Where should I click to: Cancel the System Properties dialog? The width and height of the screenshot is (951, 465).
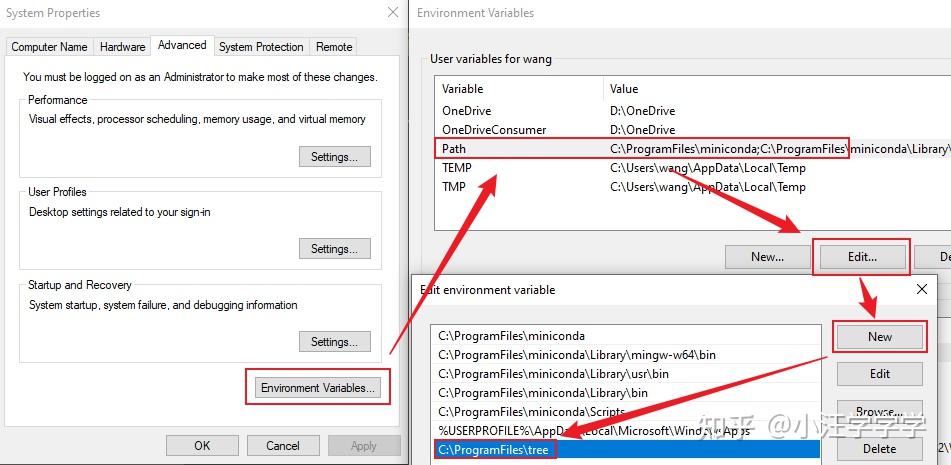tap(283, 446)
